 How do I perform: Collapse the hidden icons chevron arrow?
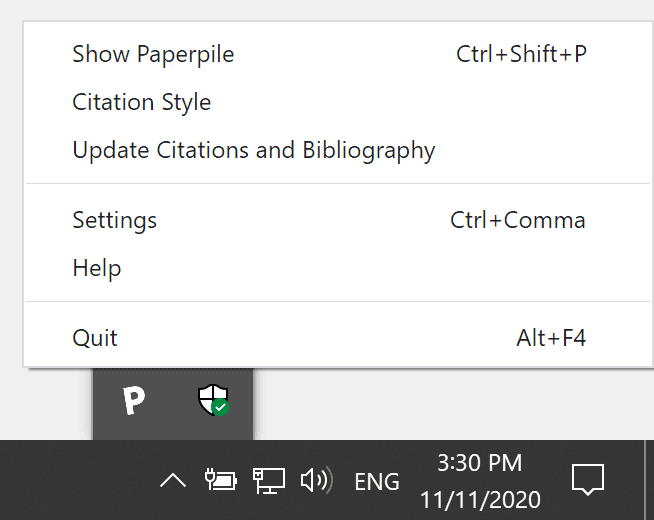(x=172, y=481)
